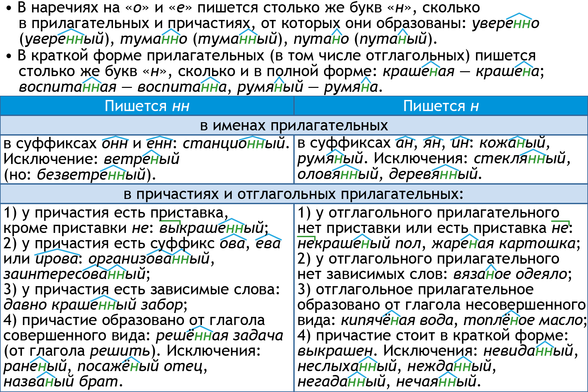
Task: Click the phrase 'некрашеный пол'
Action: pyautogui.click(x=359, y=243)
